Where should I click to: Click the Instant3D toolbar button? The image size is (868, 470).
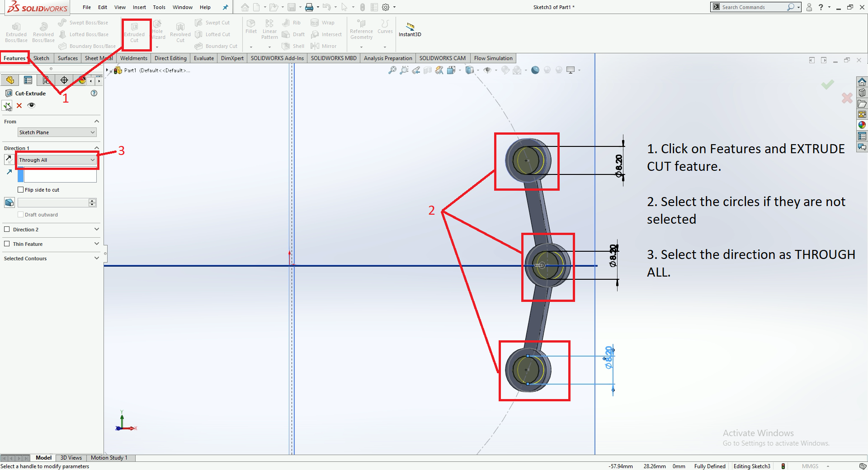410,30
